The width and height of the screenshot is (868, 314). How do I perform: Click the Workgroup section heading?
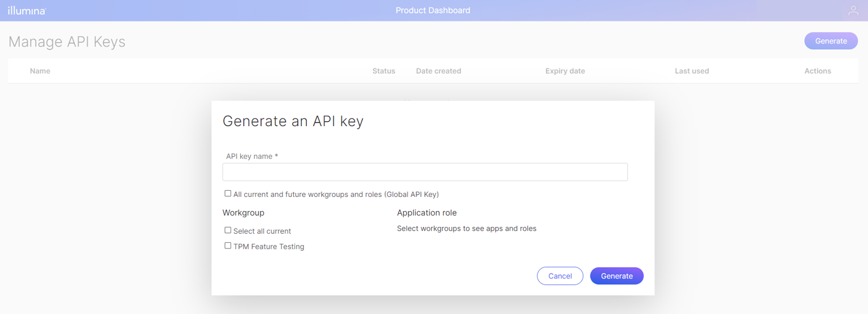(244, 213)
